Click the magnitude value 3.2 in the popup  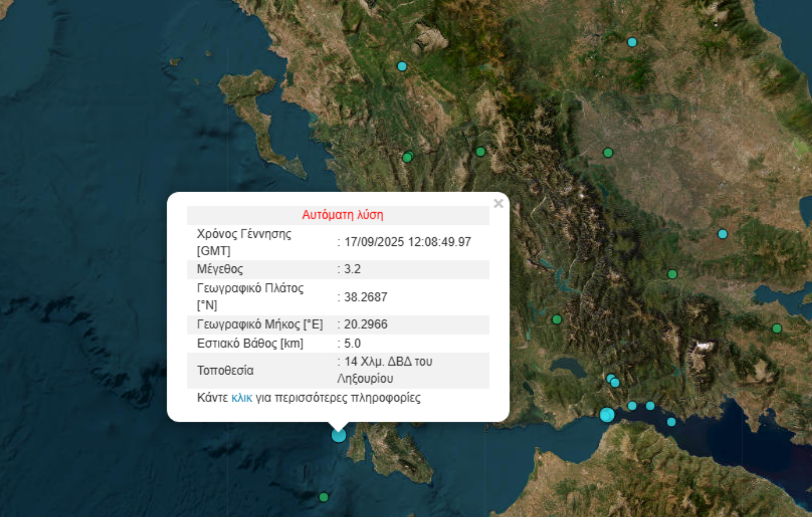[x=352, y=269]
